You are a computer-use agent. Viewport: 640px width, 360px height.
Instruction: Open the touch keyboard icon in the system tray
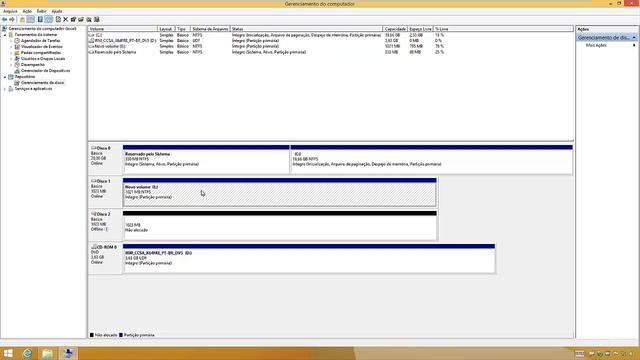580,354
